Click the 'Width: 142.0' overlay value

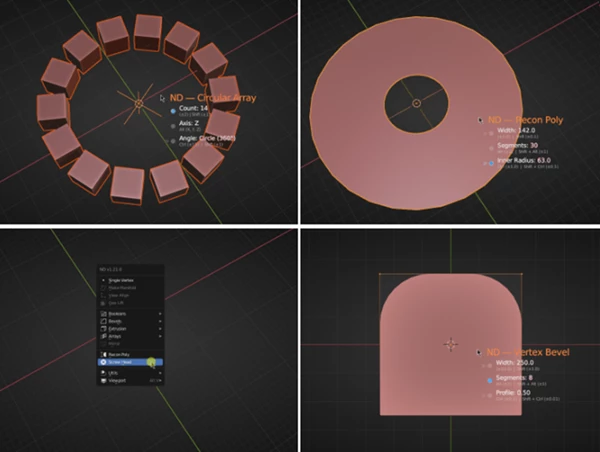coord(516,131)
